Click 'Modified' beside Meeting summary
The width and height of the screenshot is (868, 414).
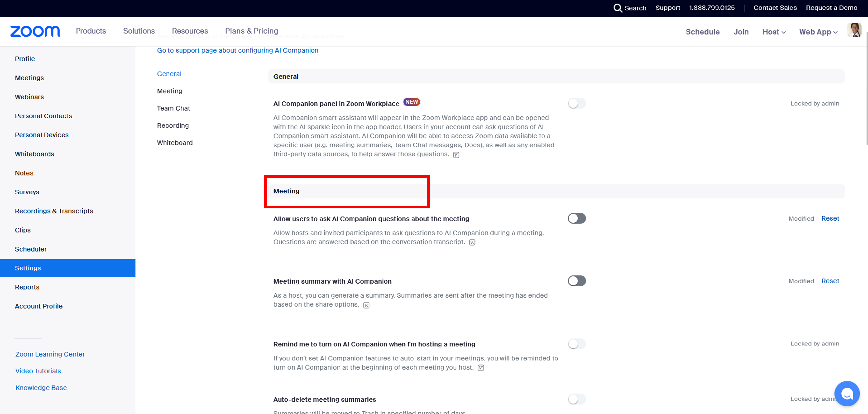click(801, 281)
